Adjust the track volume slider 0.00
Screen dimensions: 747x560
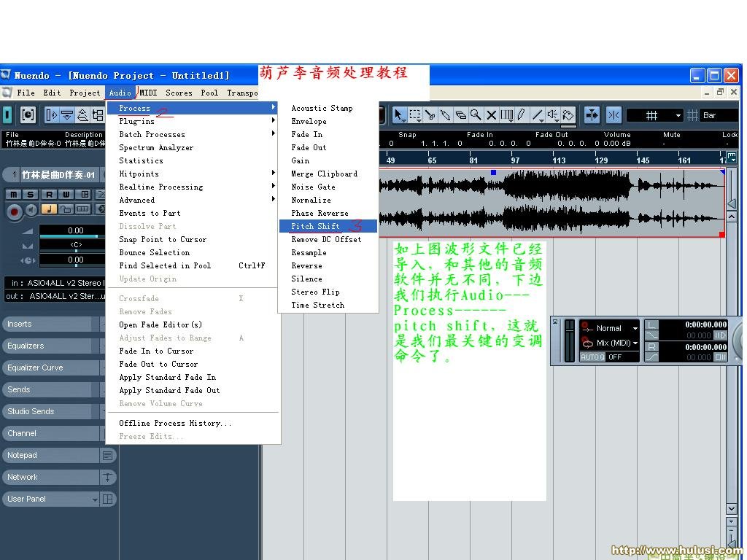(x=72, y=231)
